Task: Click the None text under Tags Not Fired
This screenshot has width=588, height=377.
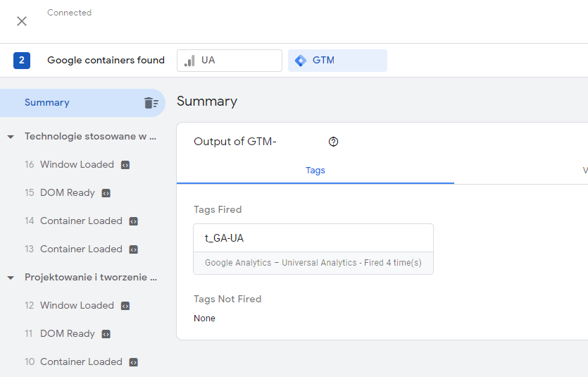Action: 204,319
